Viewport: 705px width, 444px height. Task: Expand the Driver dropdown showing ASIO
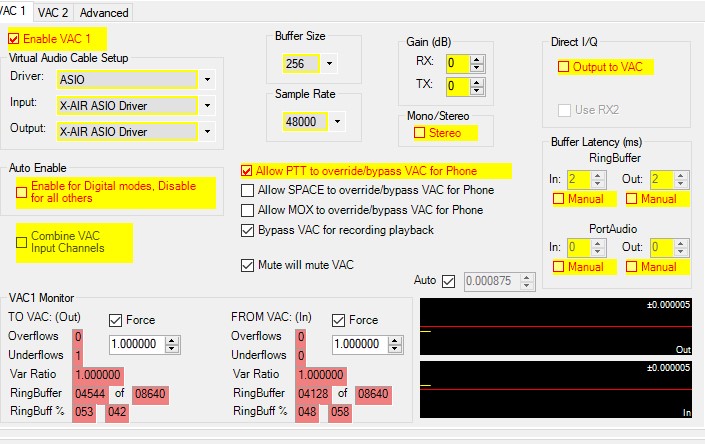pyautogui.click(x=207, y=79)
